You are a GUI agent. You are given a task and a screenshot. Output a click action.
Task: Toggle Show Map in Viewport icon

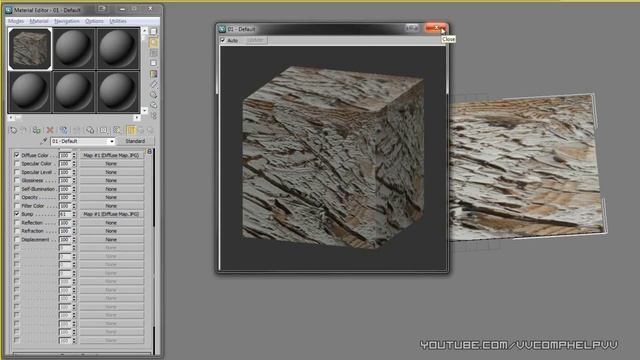click(x=117, y=130)
